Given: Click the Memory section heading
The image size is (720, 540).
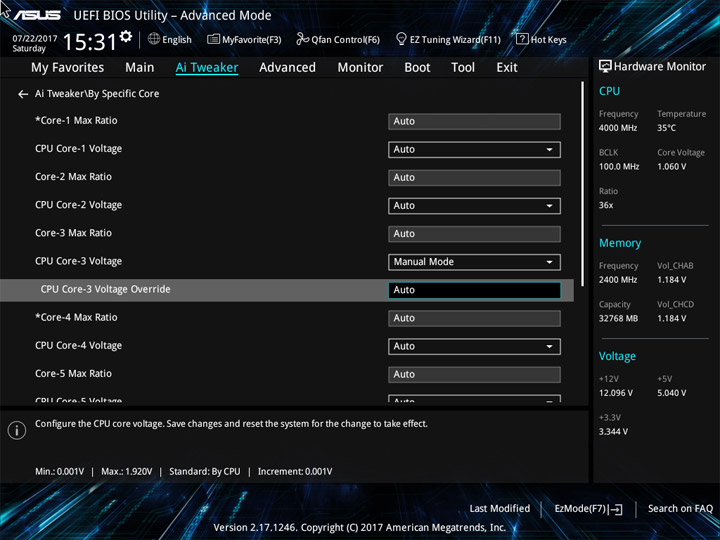Looking at the screenshot, I should pos(619,243).
